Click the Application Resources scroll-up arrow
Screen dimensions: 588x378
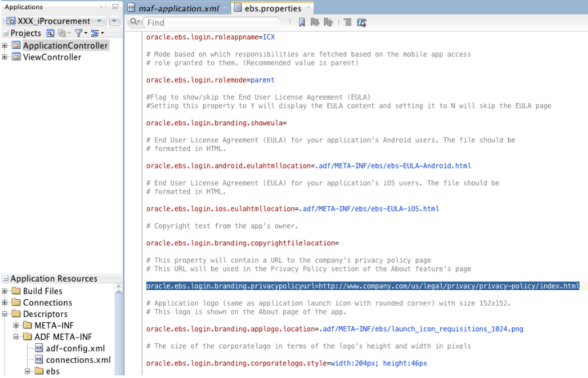click(x=119, y=287)
